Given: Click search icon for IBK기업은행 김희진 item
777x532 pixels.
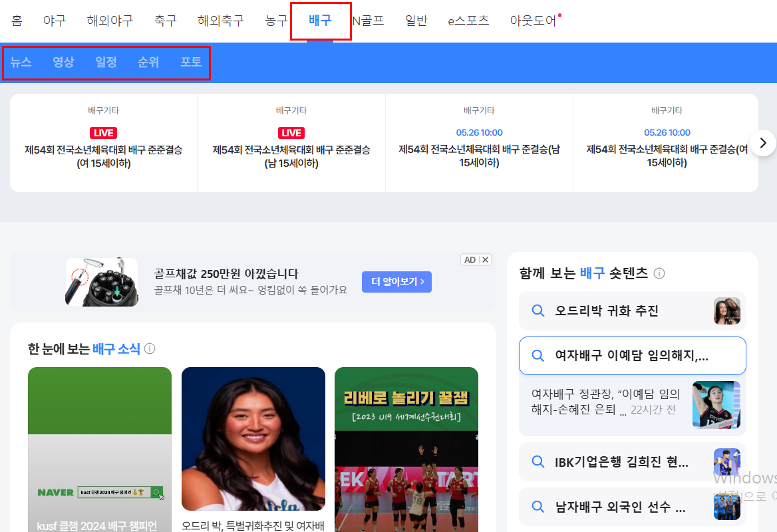Looking at the screenshot, I should coord(538,462).
